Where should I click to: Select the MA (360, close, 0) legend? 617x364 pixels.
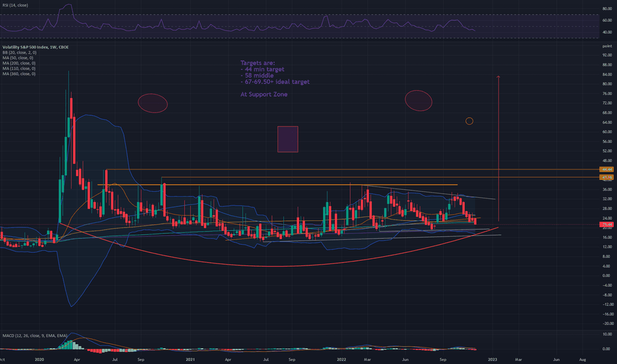click(19, 73)
